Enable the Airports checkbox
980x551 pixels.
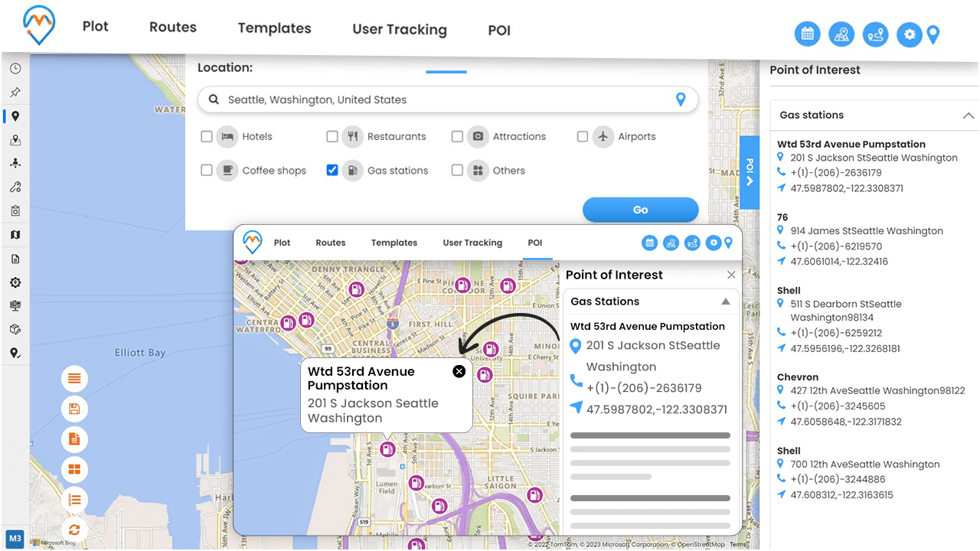(x=582, y=136)
